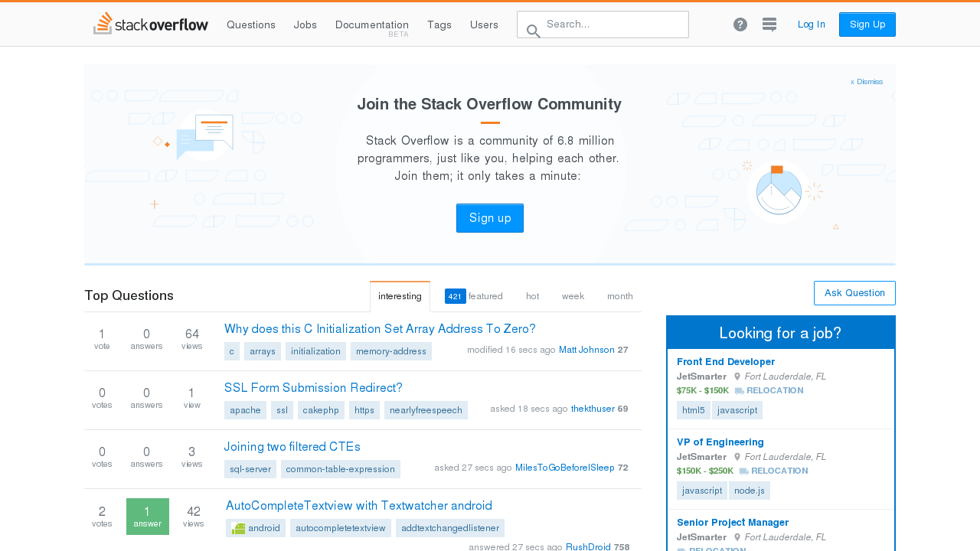Open question about C Initialization array address

[x=380, y=329]
